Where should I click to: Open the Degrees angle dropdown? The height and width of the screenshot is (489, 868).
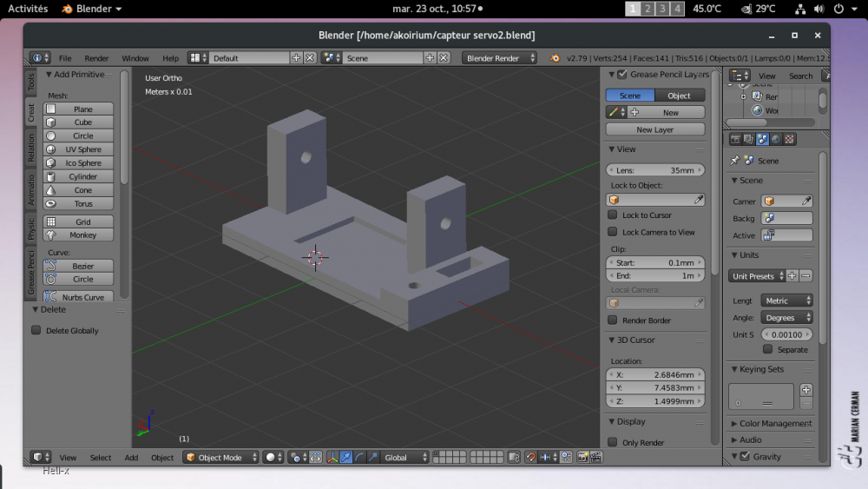786,318
